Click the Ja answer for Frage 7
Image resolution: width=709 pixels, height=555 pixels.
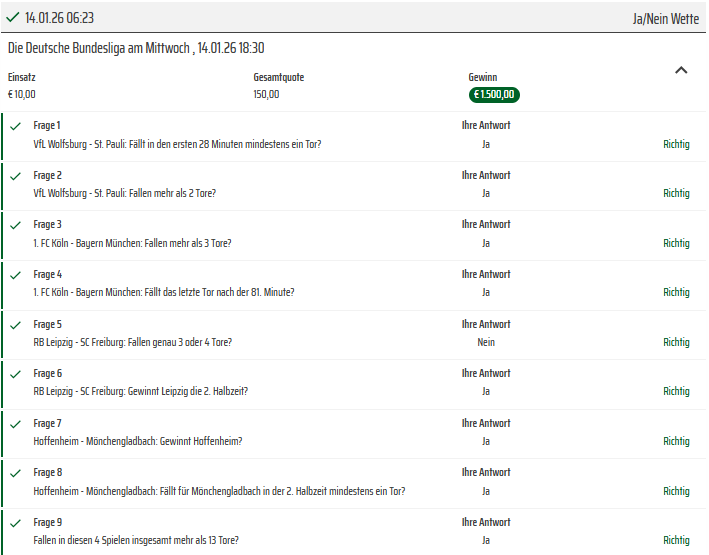point(486,441)
